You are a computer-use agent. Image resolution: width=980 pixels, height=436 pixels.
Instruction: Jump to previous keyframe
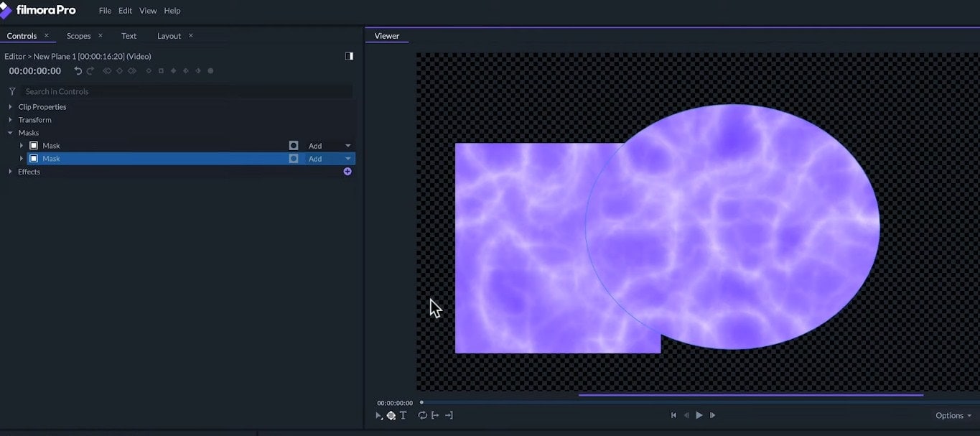point(107,71)
